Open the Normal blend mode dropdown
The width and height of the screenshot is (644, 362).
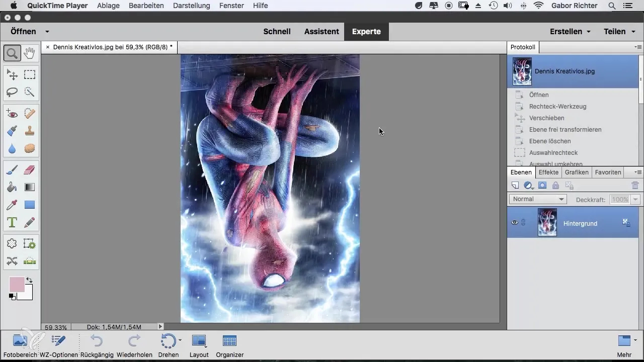coord(538,199)
